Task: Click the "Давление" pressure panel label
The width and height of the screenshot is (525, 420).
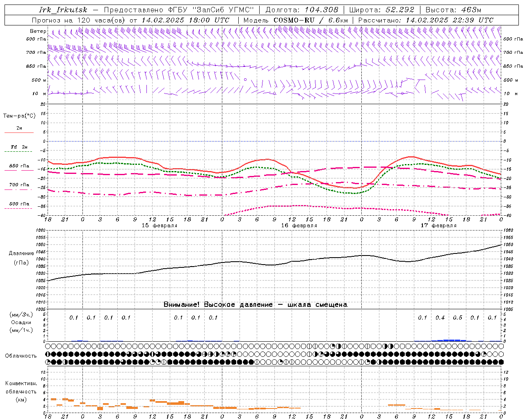Action: pos(21,253)
